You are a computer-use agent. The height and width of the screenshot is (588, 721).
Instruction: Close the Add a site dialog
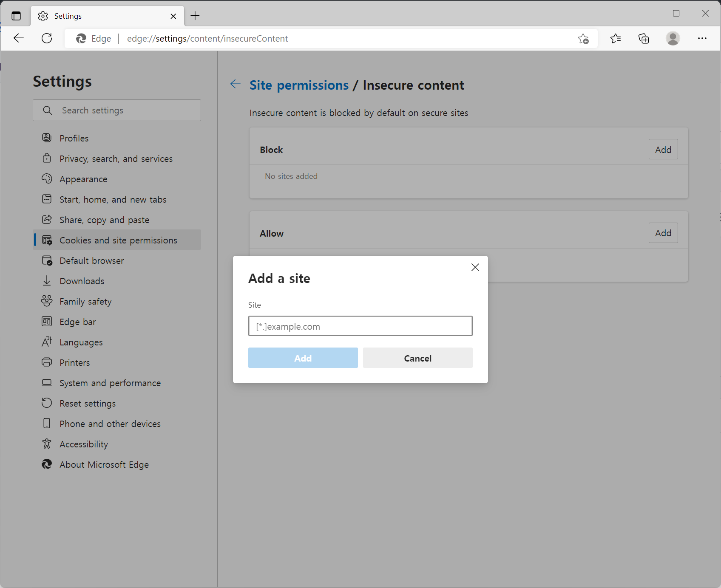click(475, 267)
